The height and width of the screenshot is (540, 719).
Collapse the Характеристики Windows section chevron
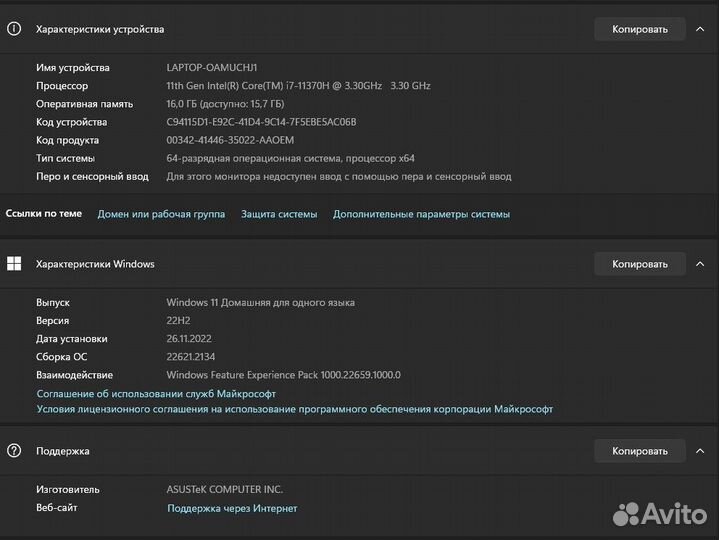pyautogui.click(x=700, y=264)
